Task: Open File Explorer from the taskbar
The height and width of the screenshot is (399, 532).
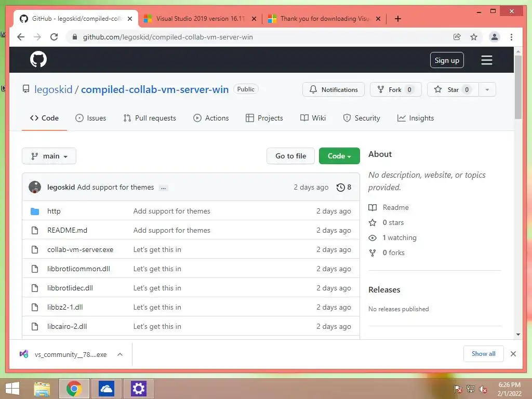Action: [x=42, y=389]
